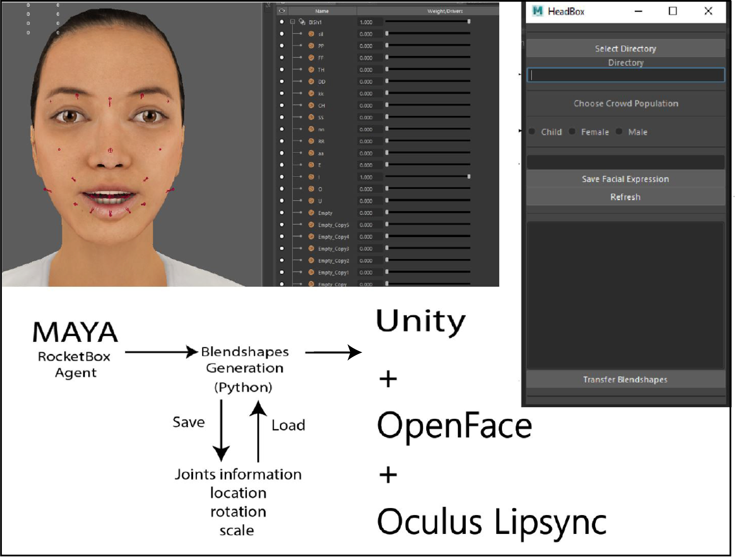Screen dimensions: 735x560
Task: Select the TH target shape icon
Action: 311,70
